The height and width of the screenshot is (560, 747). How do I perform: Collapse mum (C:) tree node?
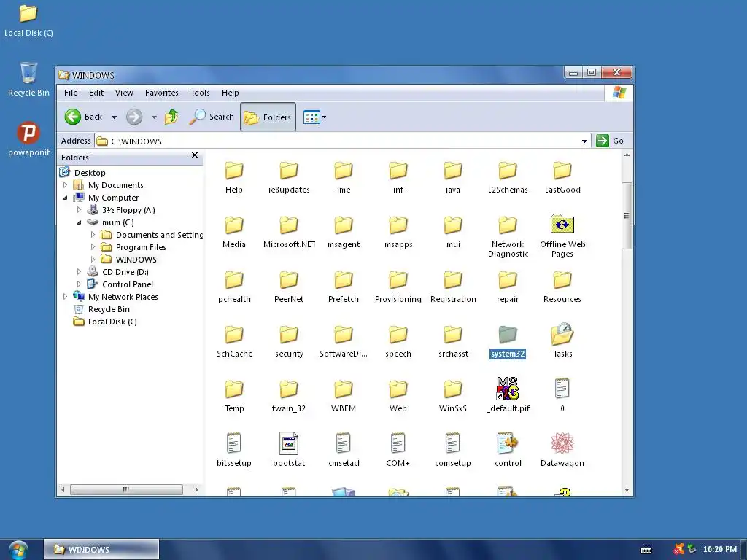click(x=79, y=222)
